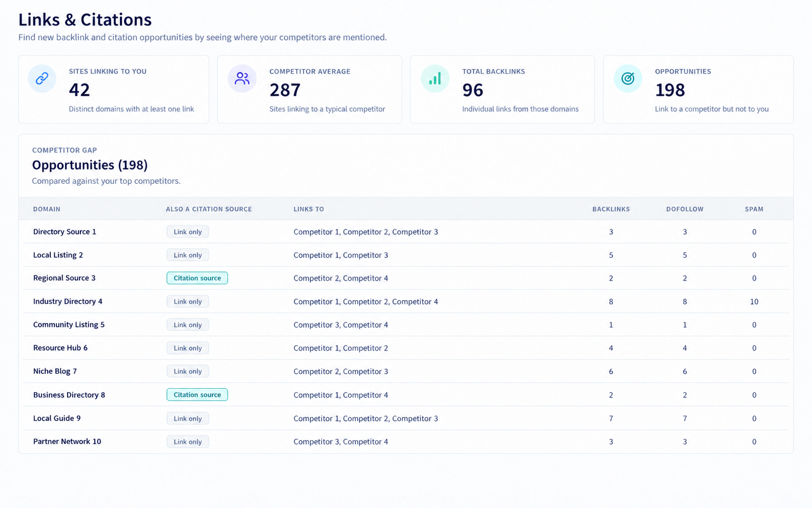Open the Directory Source 1 domain
This screenshot has height=508, width=812.
pyautogui.click(x=65, y=231)
